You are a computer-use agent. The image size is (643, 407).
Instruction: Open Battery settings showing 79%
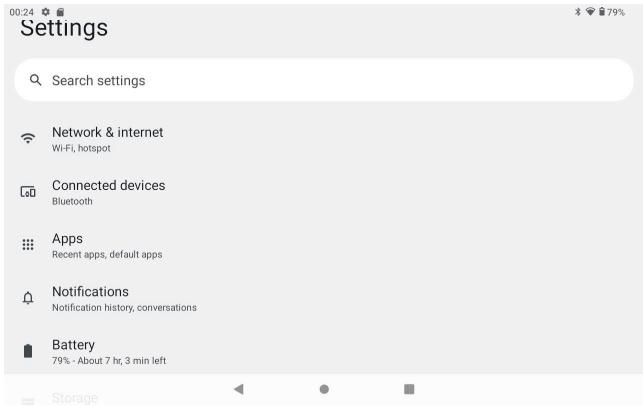tap(324, 351)
